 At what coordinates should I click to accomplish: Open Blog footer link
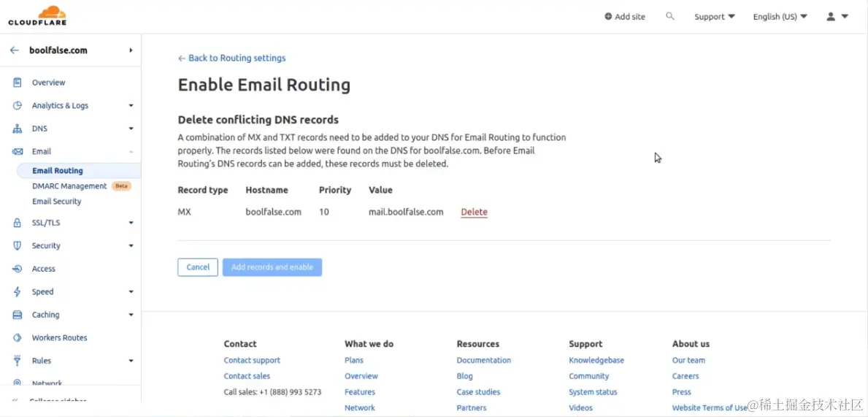click(464, 376)
